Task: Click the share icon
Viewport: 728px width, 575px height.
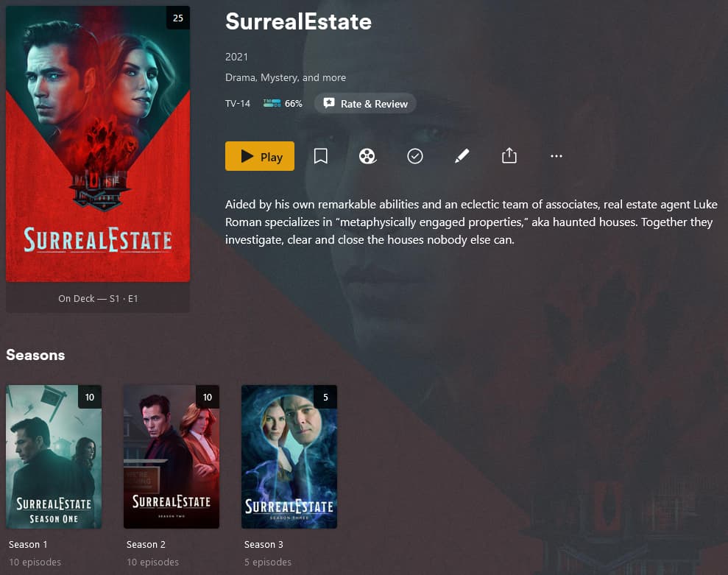Action: pyautogui.click(x=509, y=155)
